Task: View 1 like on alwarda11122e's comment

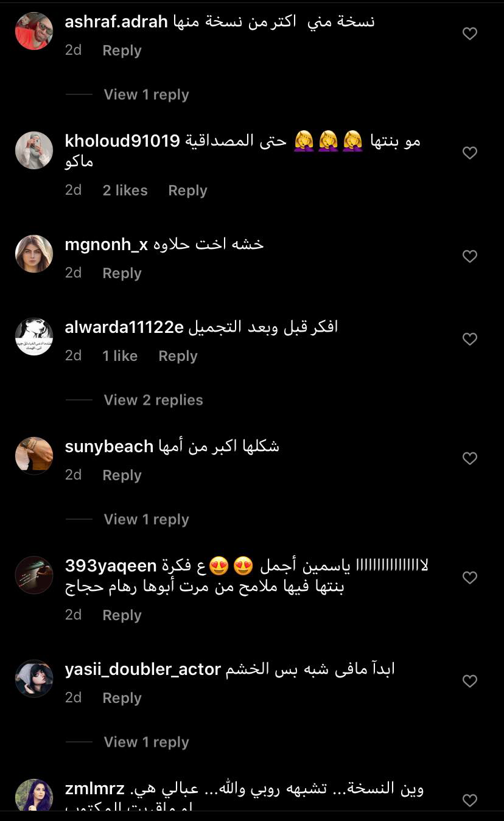Action: (x=120, y=356)
